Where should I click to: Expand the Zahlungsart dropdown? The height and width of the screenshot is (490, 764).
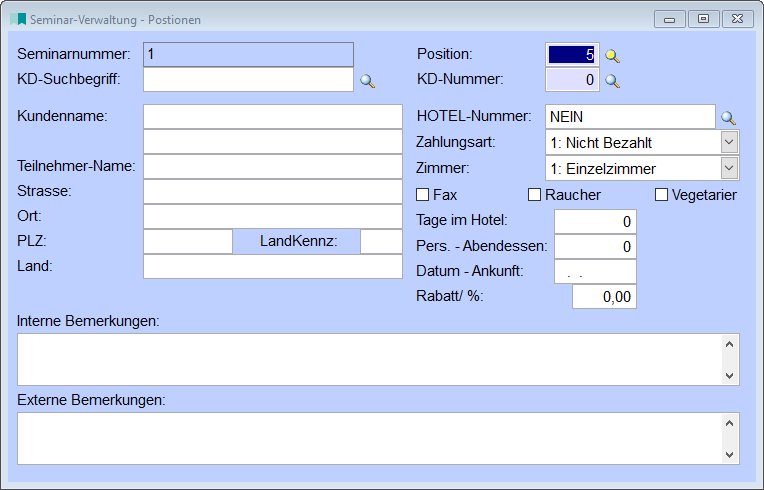click(x=729, y=143)
